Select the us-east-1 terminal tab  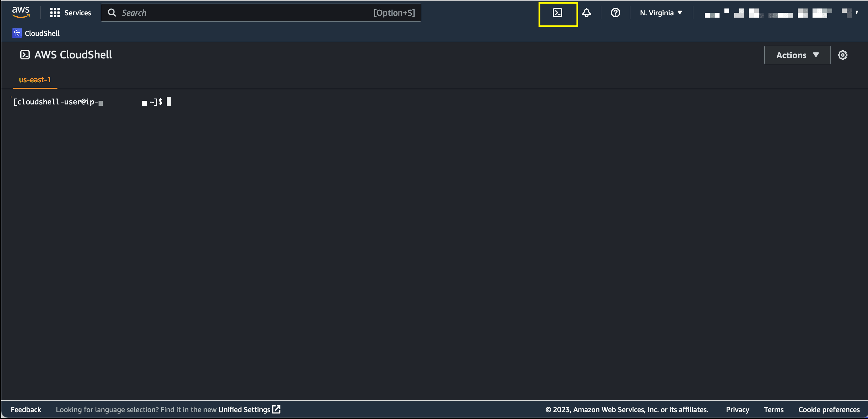tap(35, 80)
